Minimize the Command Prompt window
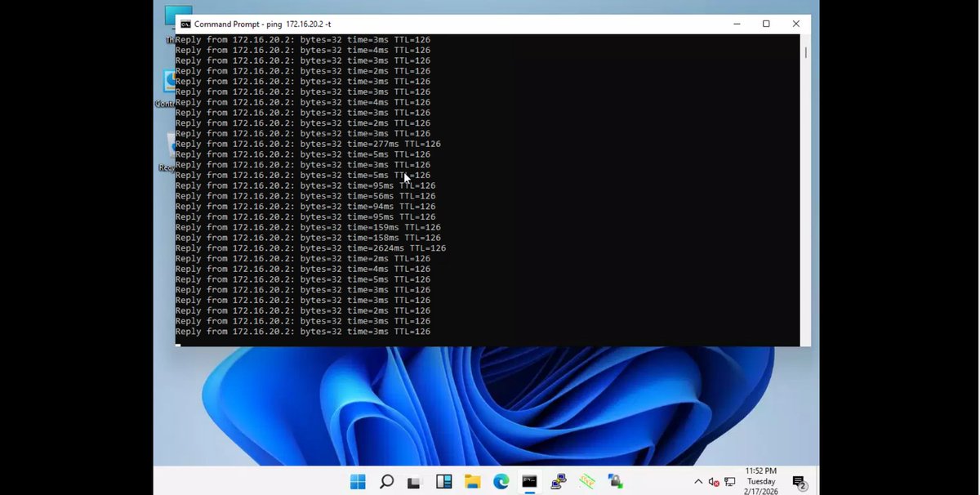 [737, 24]
